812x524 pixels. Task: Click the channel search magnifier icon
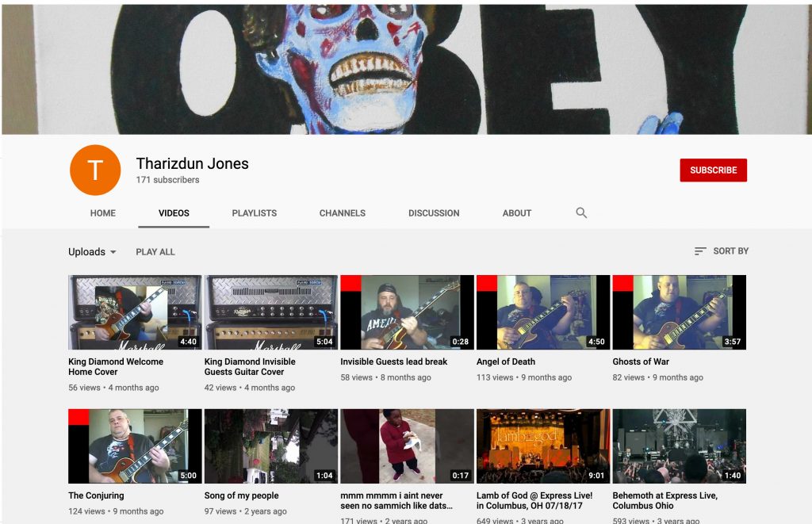581,212
